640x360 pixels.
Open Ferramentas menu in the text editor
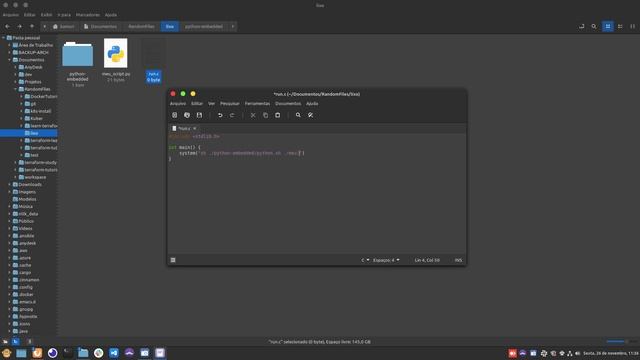click(257, 104)
